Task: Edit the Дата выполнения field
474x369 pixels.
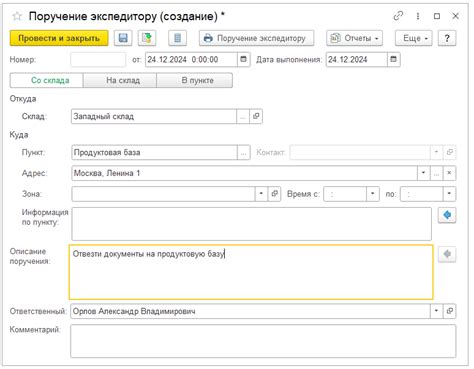Action: (357, 60)
